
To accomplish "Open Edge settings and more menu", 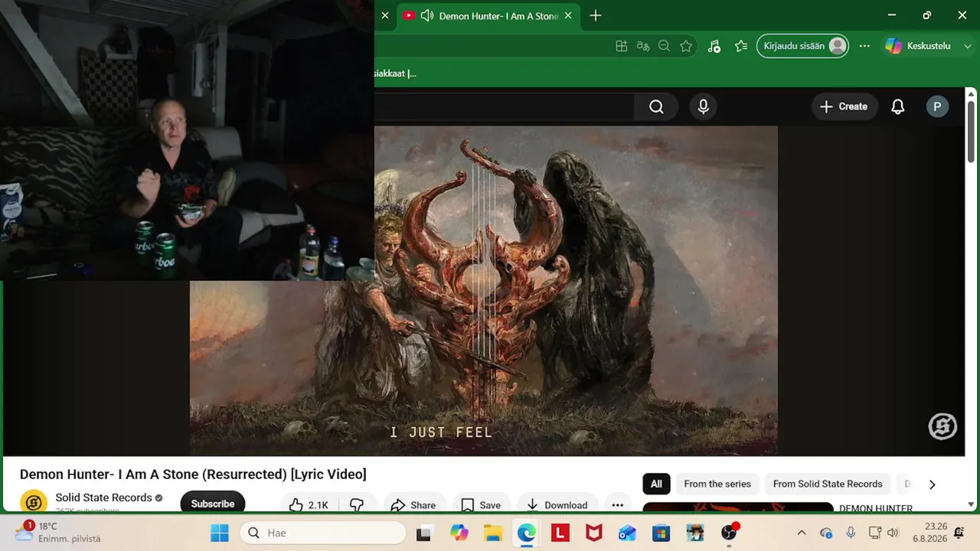I will (x=864, y=46).
